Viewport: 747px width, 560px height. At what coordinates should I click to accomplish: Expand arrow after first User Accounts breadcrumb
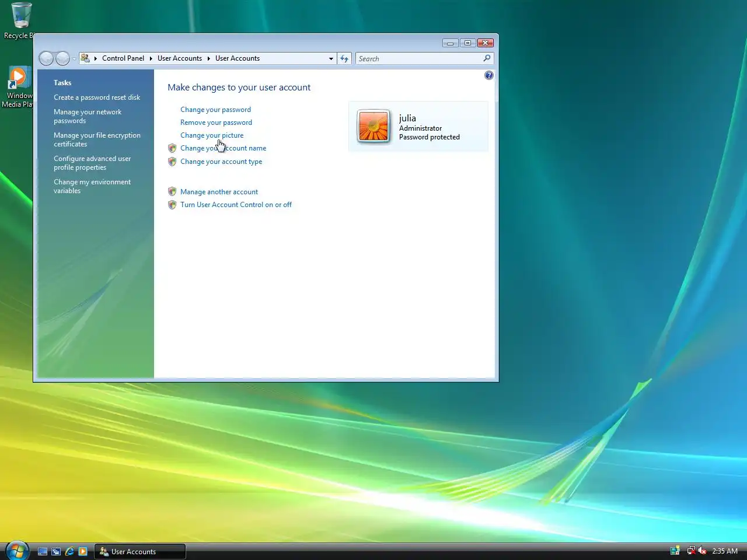(x=208, y=58)
